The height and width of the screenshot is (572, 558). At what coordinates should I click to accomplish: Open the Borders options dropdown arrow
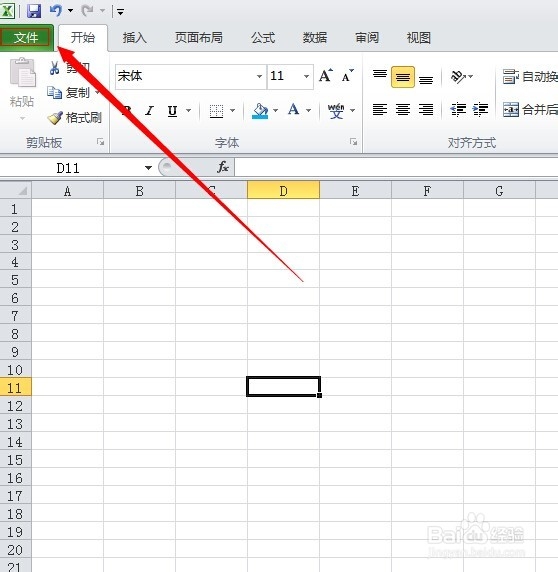click(x=233, y=110)
